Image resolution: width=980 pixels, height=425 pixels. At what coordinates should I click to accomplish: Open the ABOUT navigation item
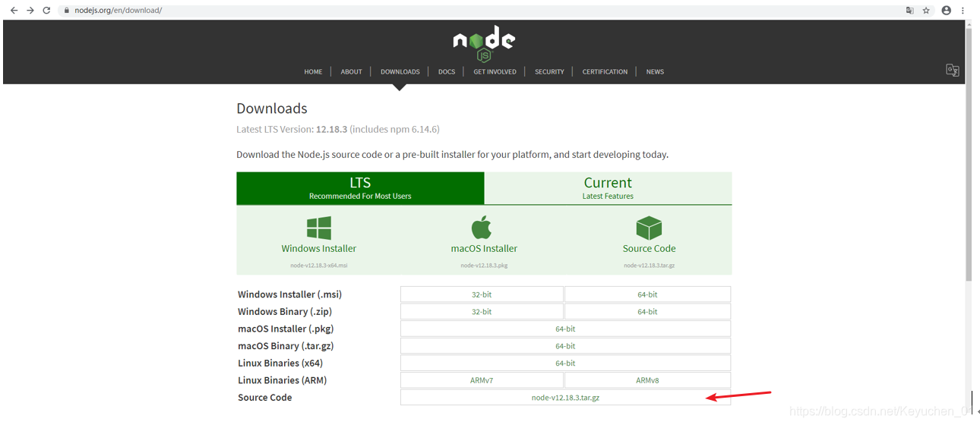click(x=352, y=71)
